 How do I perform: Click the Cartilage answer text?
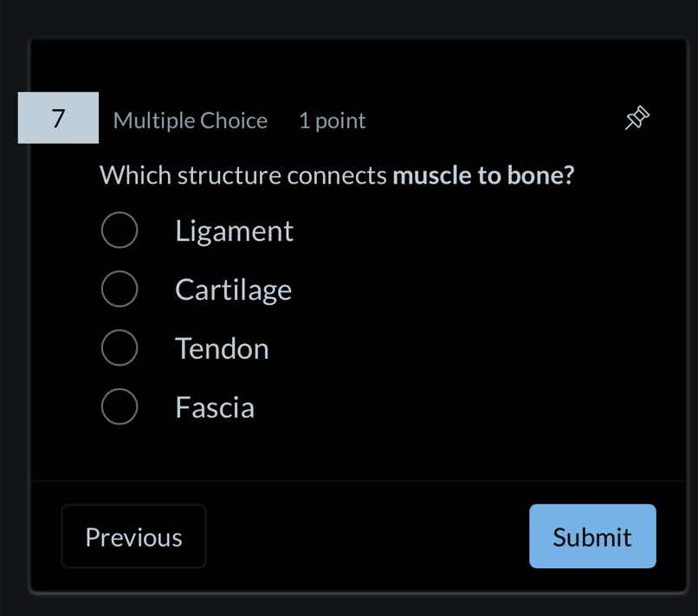(233, 289)
